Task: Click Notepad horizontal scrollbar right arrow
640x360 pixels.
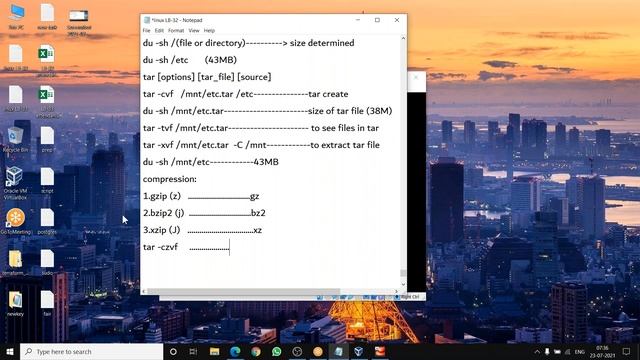Action: pyautogui.click(x=396, y=291)
